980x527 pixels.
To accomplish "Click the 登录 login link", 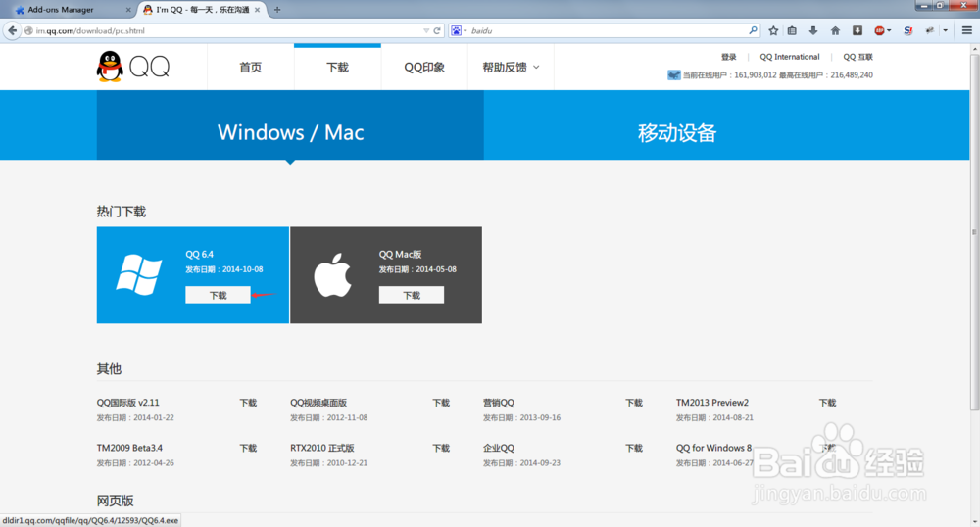I will [729, 57].
